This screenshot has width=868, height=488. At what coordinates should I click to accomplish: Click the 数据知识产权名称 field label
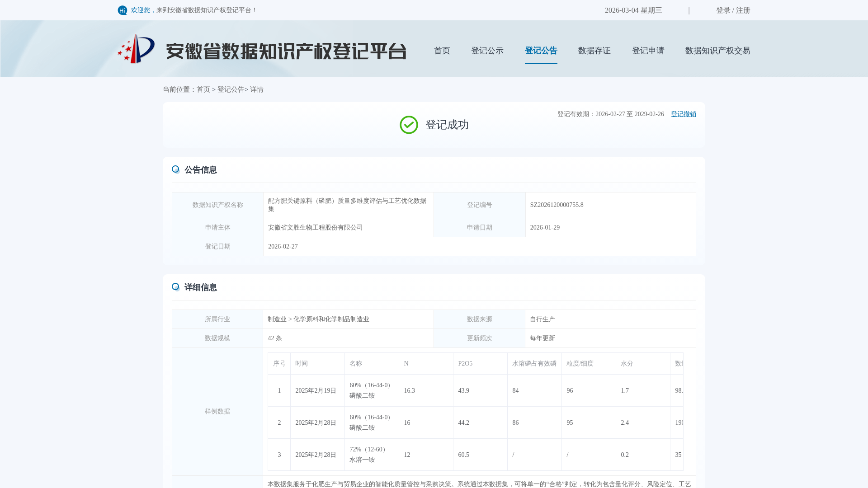click(x=217, y=205)
